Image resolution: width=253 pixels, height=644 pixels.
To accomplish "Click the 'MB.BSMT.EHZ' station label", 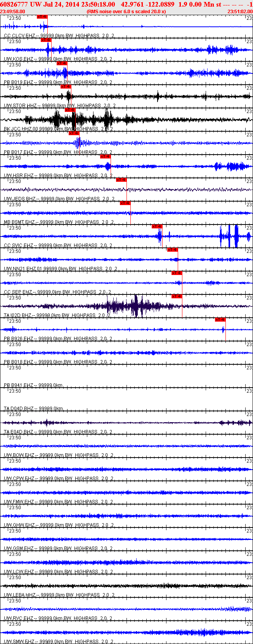I will [x=19, y=222].
